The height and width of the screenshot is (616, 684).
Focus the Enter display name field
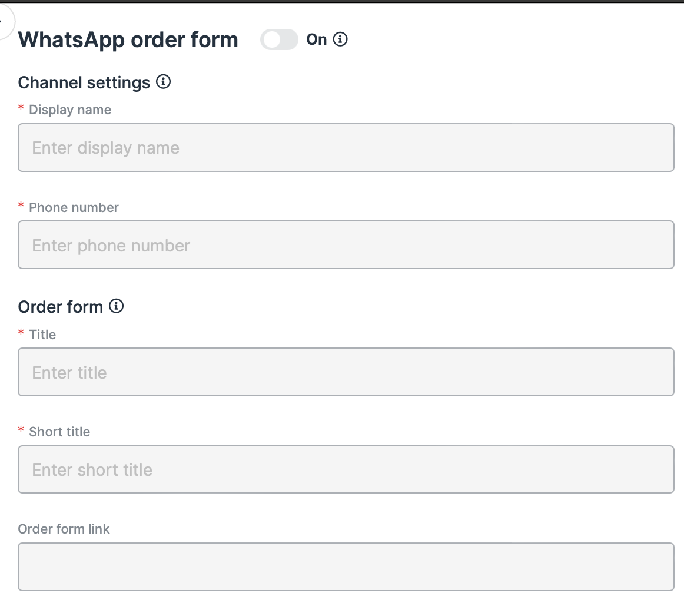pyautogui.click(x=346, y=148)
